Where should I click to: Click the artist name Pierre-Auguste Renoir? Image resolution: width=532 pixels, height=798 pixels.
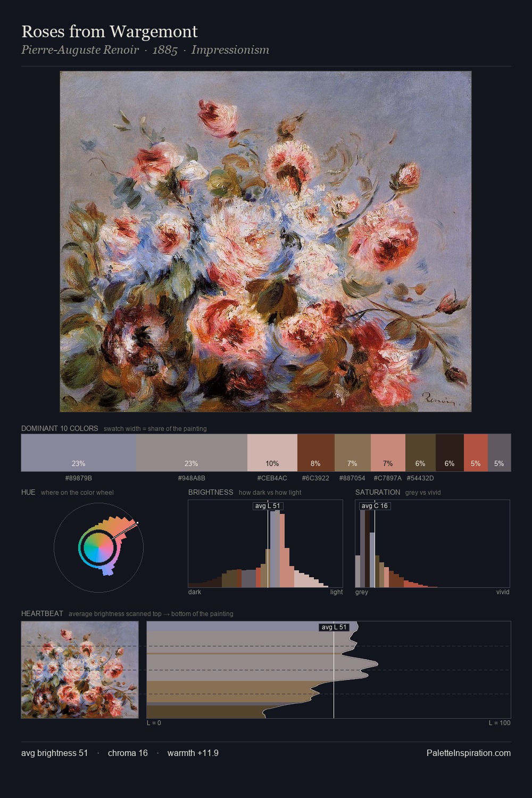80,50
